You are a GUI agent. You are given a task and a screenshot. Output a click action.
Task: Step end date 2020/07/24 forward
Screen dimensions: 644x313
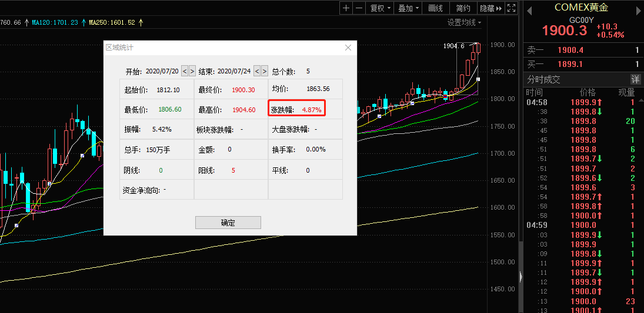click(x=264, y=71)
